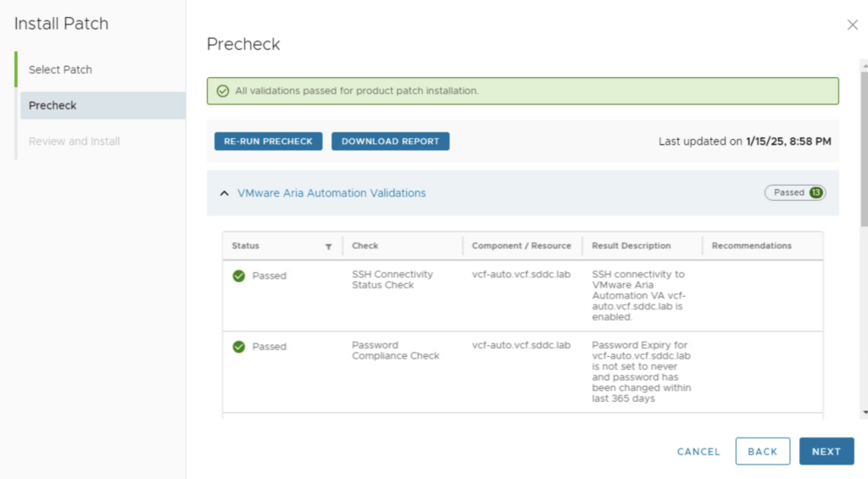Click the Check column header
The width and height of the screenshot is (868, 479).
(365, 246)
